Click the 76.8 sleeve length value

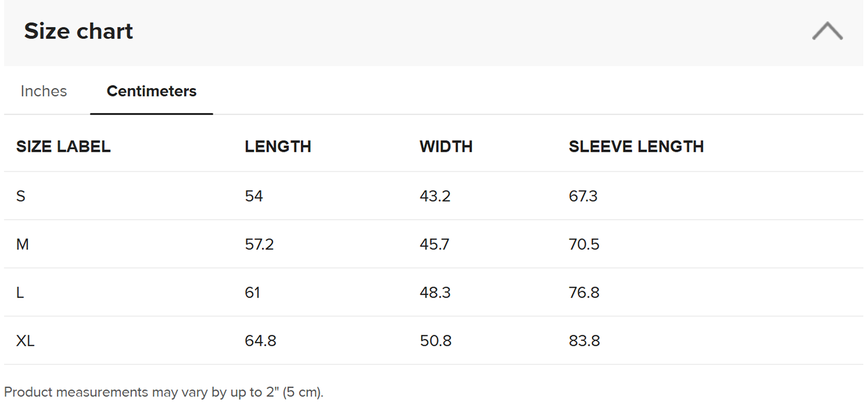584,293
